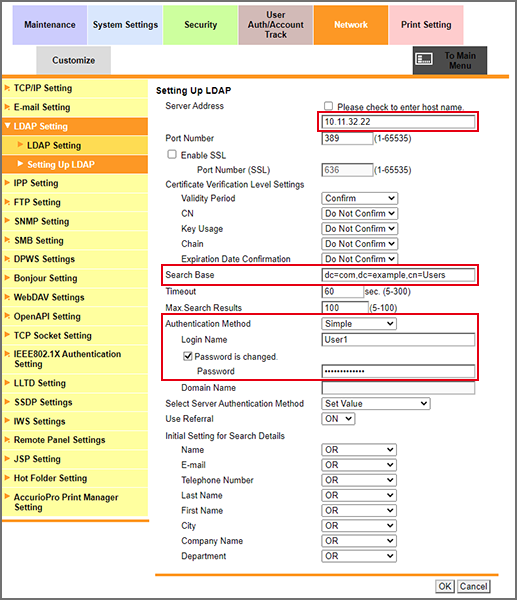Click the Server Address input field
This screenshot has height=600, width=517.
coord(398,122)
